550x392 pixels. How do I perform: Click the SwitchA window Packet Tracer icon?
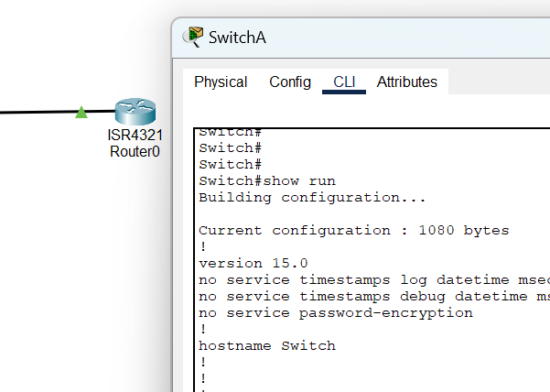(x=193, y=37)
